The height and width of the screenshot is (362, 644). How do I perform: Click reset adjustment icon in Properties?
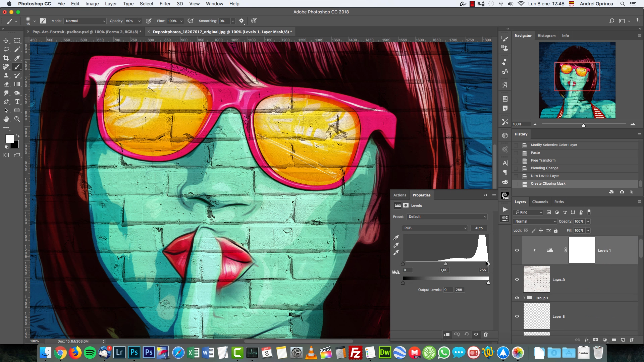click(467, 334)
